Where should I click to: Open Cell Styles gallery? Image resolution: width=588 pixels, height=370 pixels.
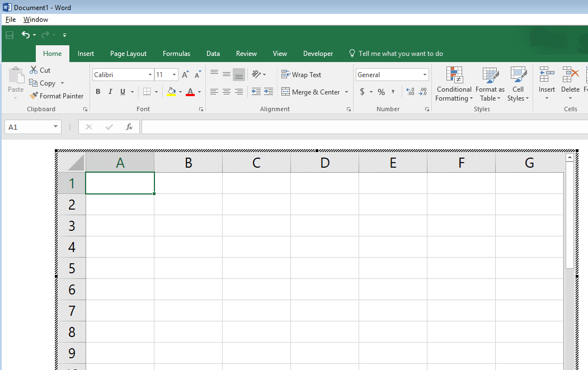point(518,84)
